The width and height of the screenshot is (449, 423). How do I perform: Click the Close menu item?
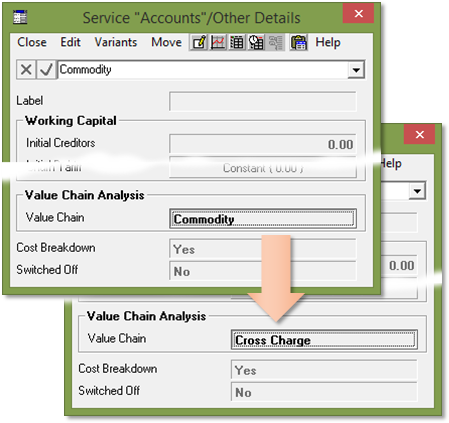point(32,42)
